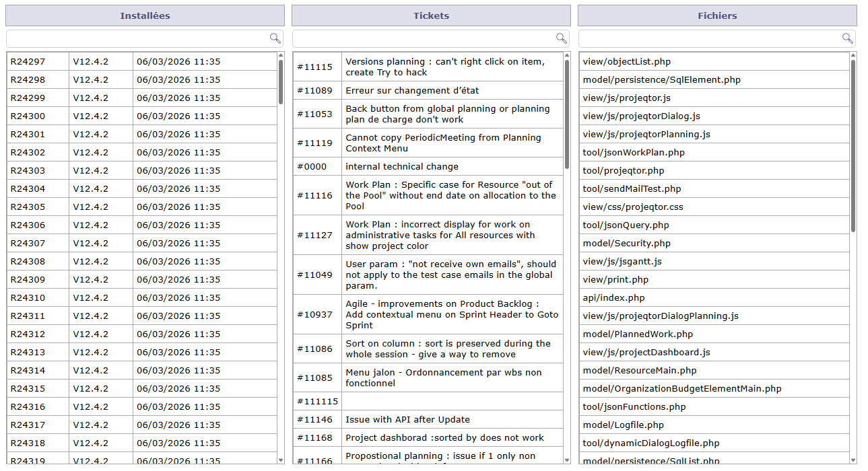Click the search magnifier icon under Tickets
Image resolution: width=868 pixels, height=471 pixels.
pyautogui.click(x=561, y=38)
